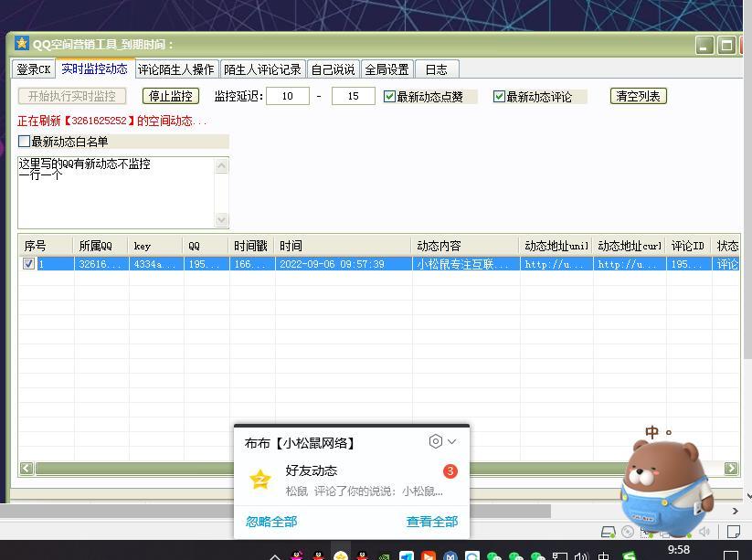This screenshot has width=752, height=560.
Task: Open the 自己说说 tab
Action: click(x=333, y=69)
